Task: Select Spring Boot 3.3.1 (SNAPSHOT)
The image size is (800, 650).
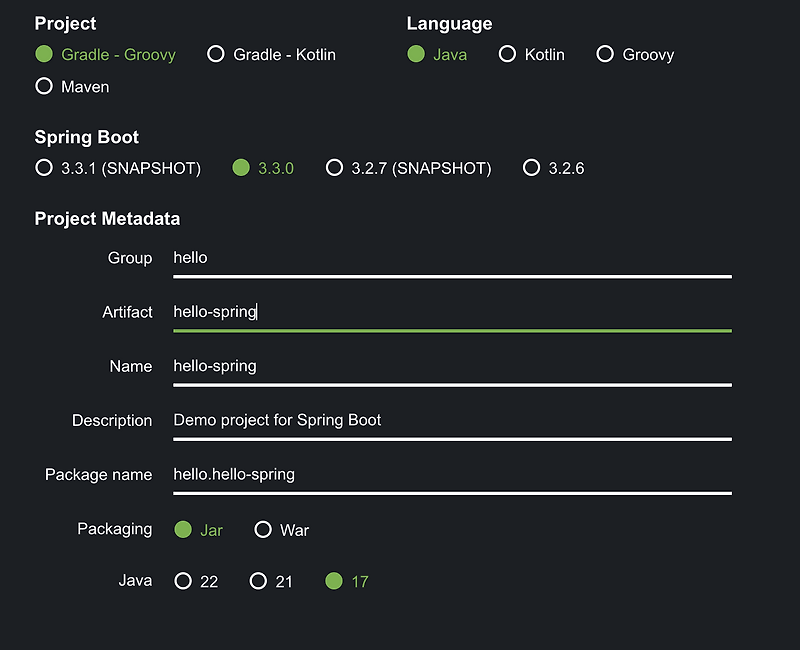Action: tap(44, 168)
